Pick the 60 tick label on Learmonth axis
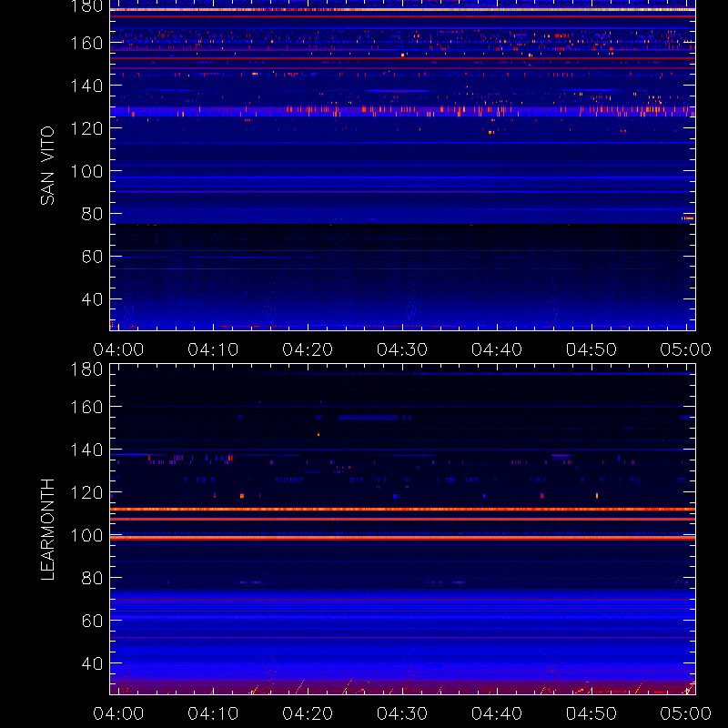728x728 pixels. pyautogui.click(x=92, y=621)
